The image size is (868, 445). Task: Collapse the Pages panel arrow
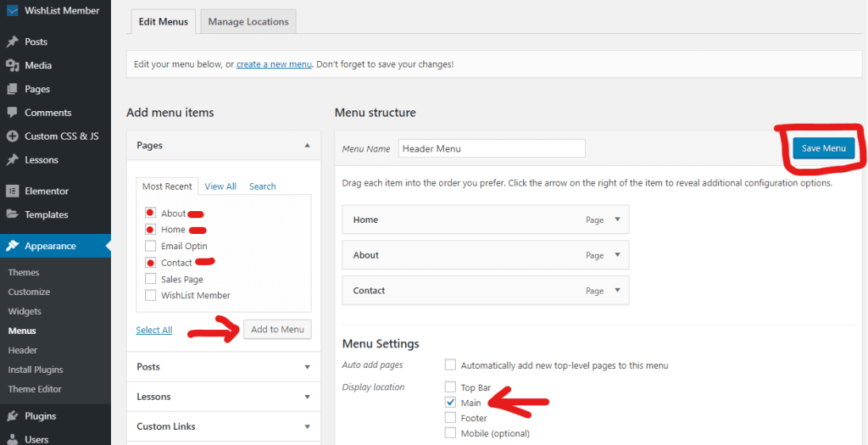click(x=307, y=146)
